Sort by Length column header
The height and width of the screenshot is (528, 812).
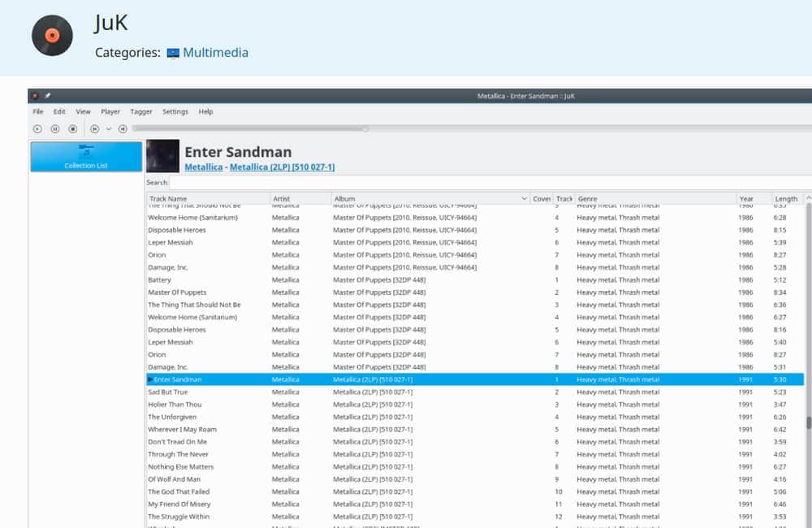point(787,198)
